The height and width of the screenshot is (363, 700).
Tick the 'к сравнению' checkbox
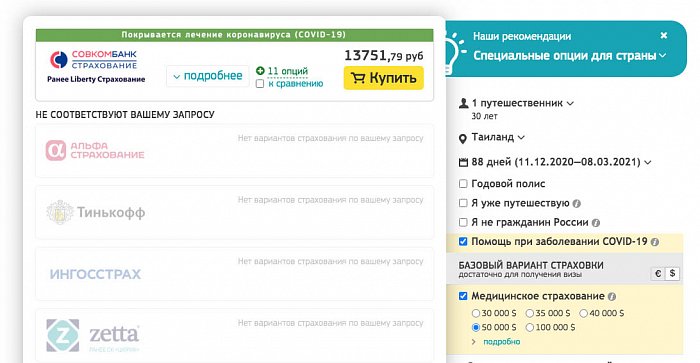tap(260, 83)
